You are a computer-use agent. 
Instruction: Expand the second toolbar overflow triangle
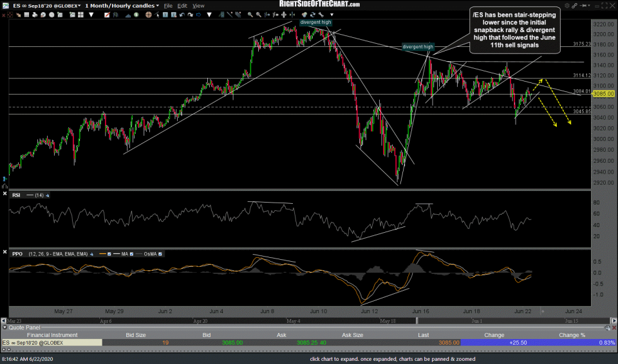point(209,15)
